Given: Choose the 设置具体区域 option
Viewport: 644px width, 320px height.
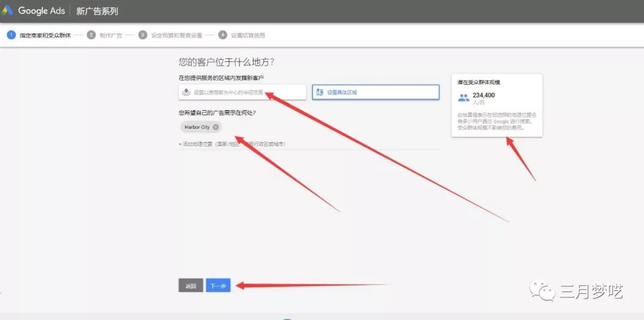Looking at the screenshot, I should pos(376,92).
